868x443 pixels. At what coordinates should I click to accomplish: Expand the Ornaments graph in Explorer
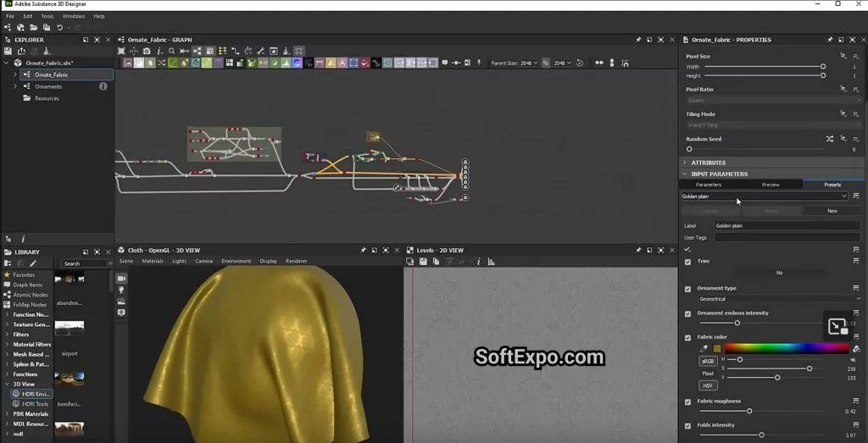click(15, 86)
